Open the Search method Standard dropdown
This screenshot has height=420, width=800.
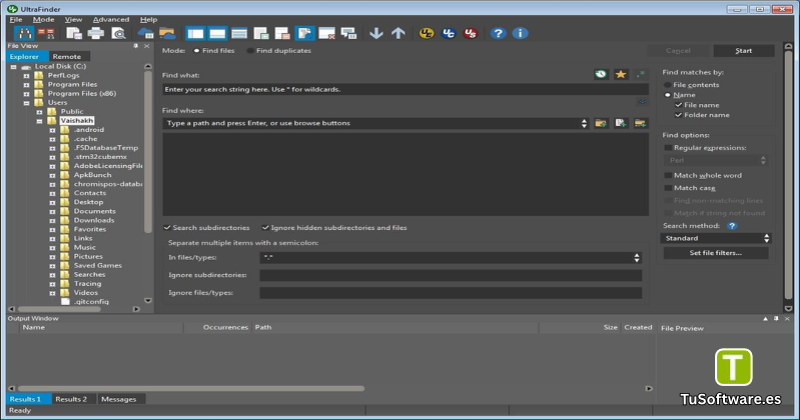tap(715, 238)
